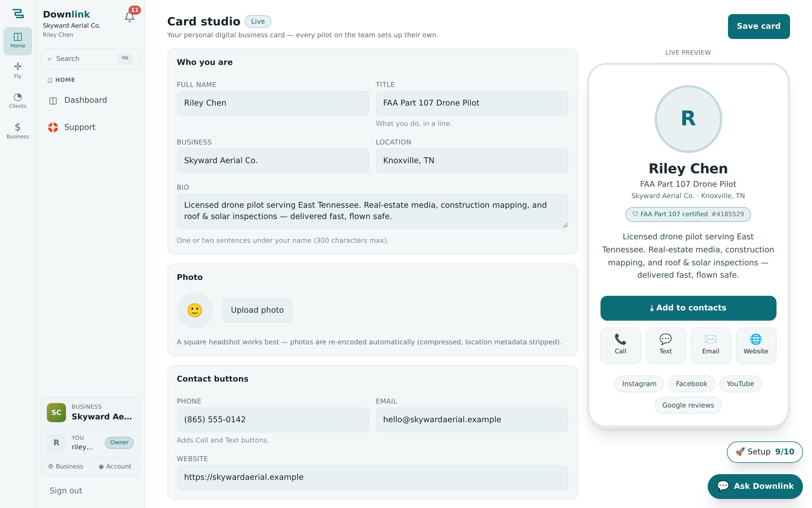This screenshot has height=508, width=812.
Task: Open Account settings in sidebar footer
Action: coord(115,467)
